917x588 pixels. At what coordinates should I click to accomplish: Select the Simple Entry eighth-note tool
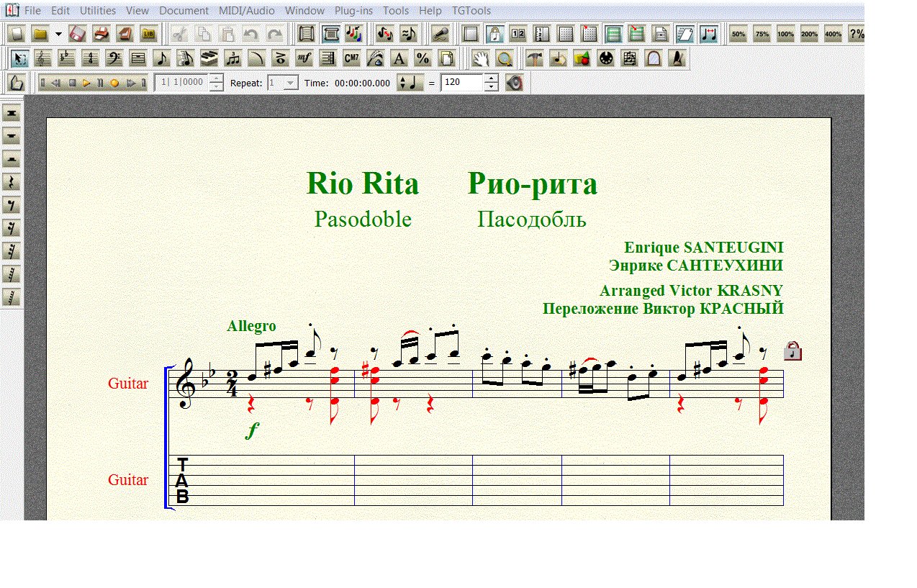(162, 58)
